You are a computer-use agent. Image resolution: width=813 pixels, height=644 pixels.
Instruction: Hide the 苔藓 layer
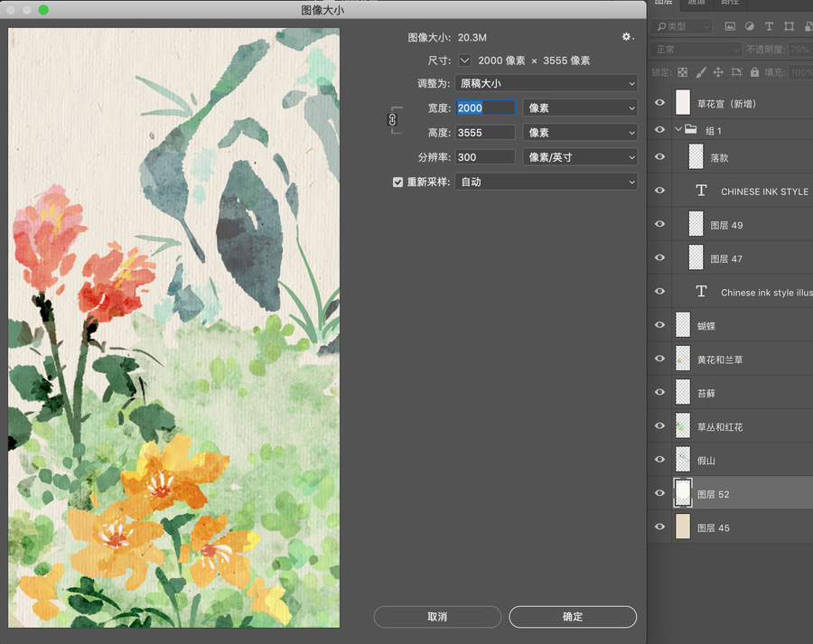[659, 393]
